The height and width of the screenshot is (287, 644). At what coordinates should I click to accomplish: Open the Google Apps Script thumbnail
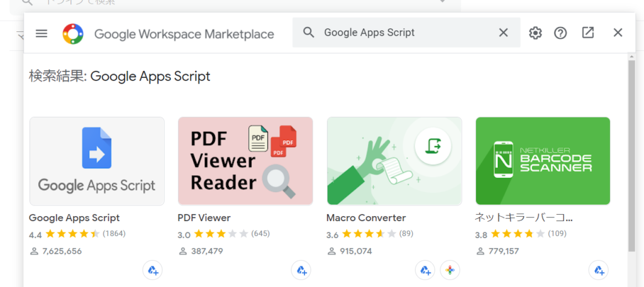pyautogui.click(x=97, y=161)
